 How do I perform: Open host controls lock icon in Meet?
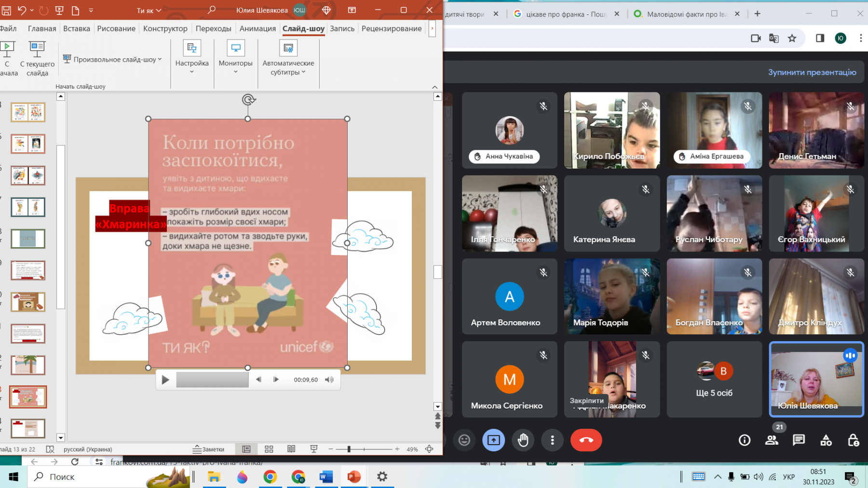click(x=853, y=440)
